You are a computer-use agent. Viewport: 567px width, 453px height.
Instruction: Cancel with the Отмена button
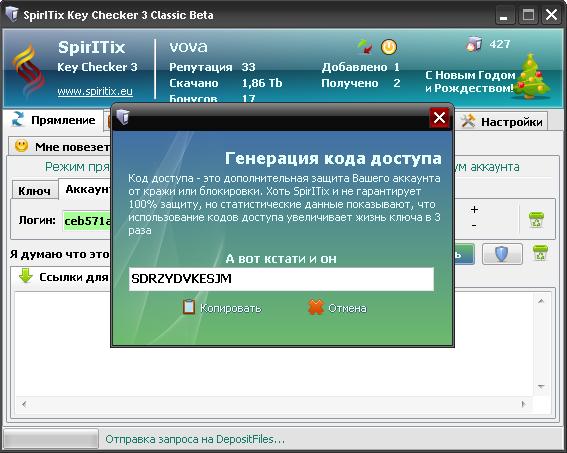coord(337,308)
